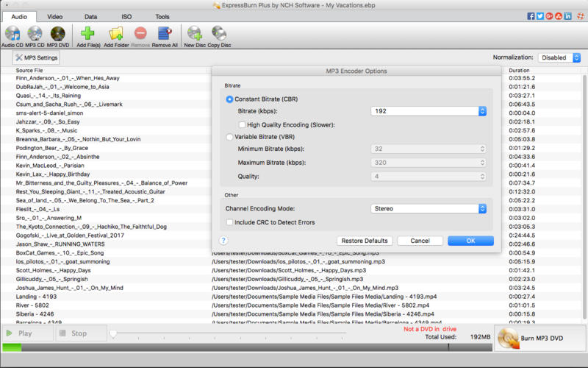Click Cancel in MP3 Encoder Options

[x=420, y=241]
